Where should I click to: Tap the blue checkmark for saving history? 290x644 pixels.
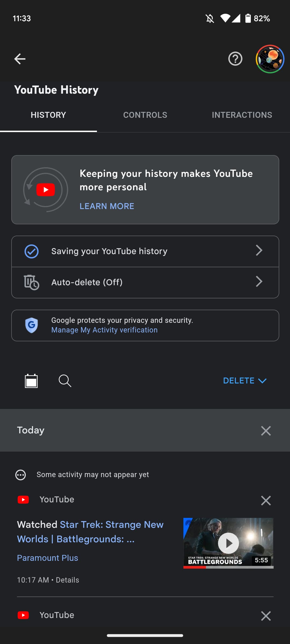coord(31,251)
